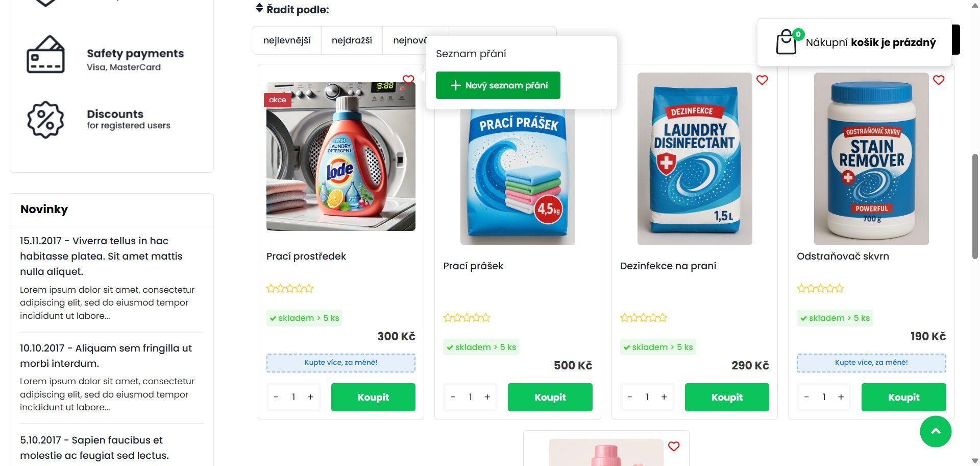980x466 pixels.
Task: Toggle wishlist heart on Prací prostředek
Action: click(408, 80)
